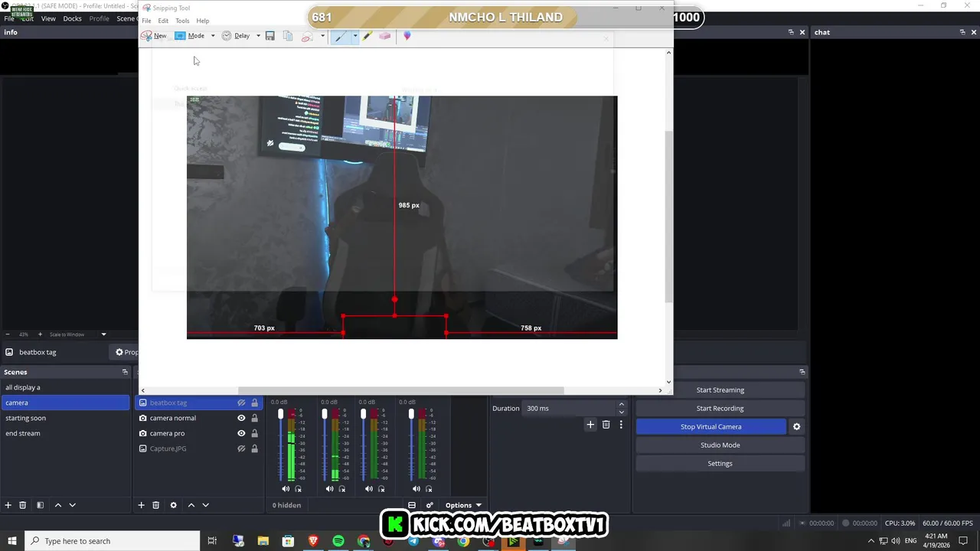Select the Pen tool in Snipping Tool
The height and width of the screenshot is (551, 980).
(x=341, y=36)
